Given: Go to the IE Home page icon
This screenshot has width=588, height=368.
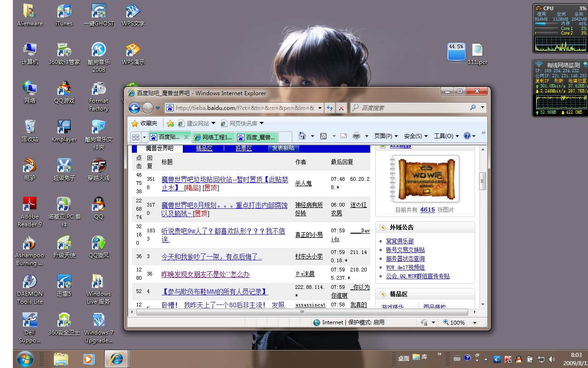Looking at the screenshot, I should [302, 136].
